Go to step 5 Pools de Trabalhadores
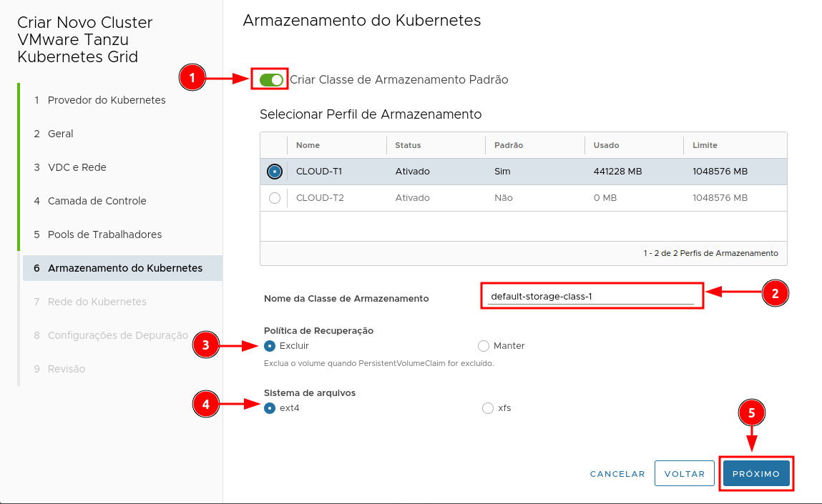Viewport: 822px width, 504px height. (x=97, y=234)
